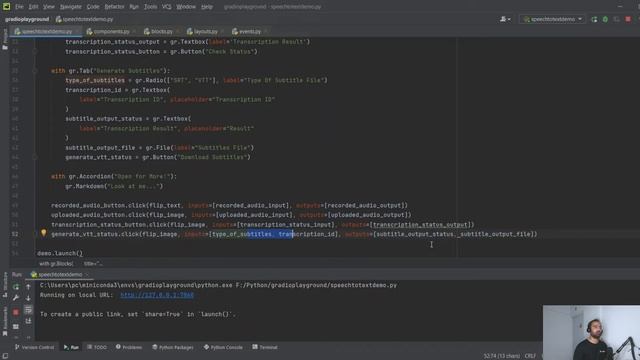Screen dimensions: 640x360
Task: Open the Edit menu
Action: click(33, 7)
